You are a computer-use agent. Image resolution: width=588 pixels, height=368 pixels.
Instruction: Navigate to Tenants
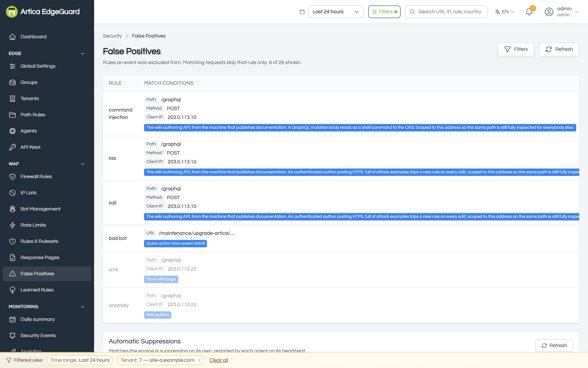pyautogui.click(x=47, y=99)
